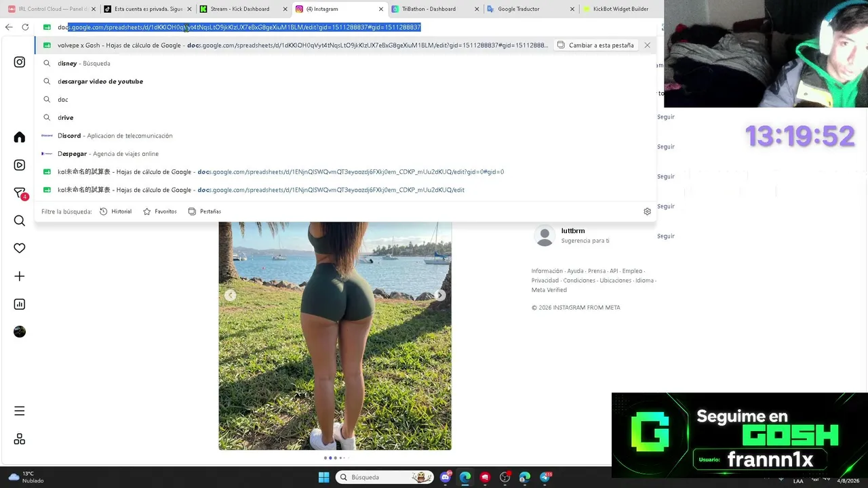Close the Stream - Kick Dashboard tab
Screen dimensions: 868x488
tap(285, 9)
